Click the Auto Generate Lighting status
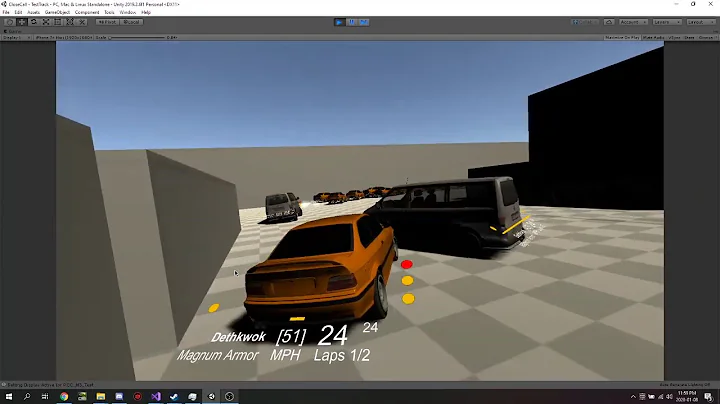 tap(685, 385)
